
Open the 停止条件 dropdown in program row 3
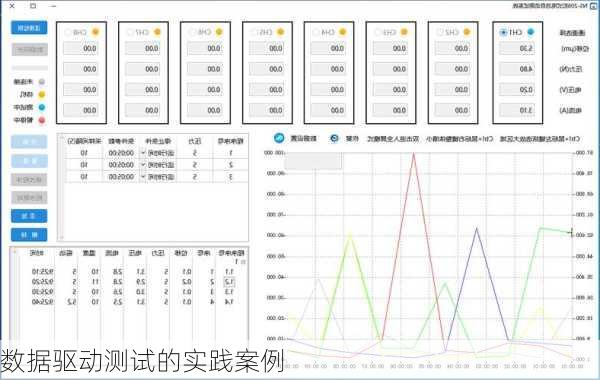143,177
